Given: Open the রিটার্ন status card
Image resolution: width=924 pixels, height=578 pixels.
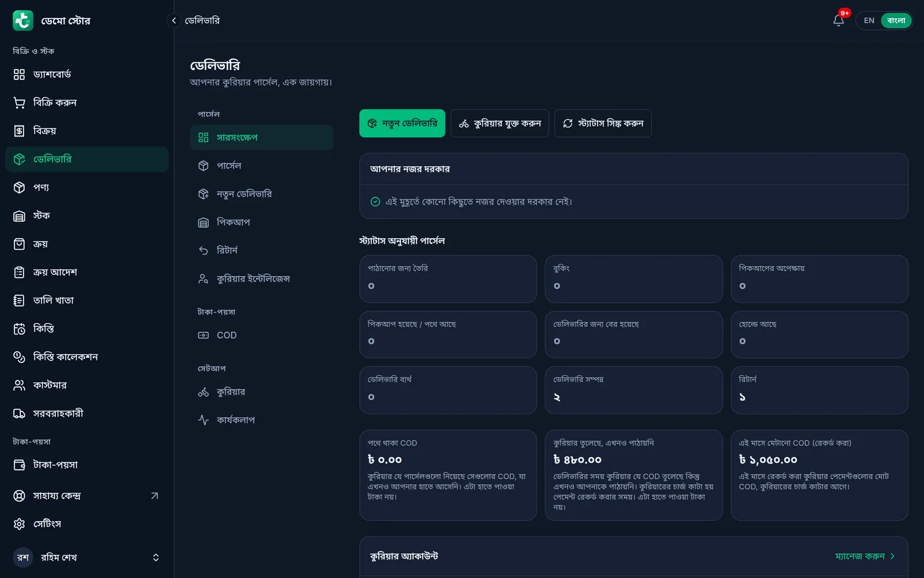Looking at the screenshot, I should [x=819, y=390].
